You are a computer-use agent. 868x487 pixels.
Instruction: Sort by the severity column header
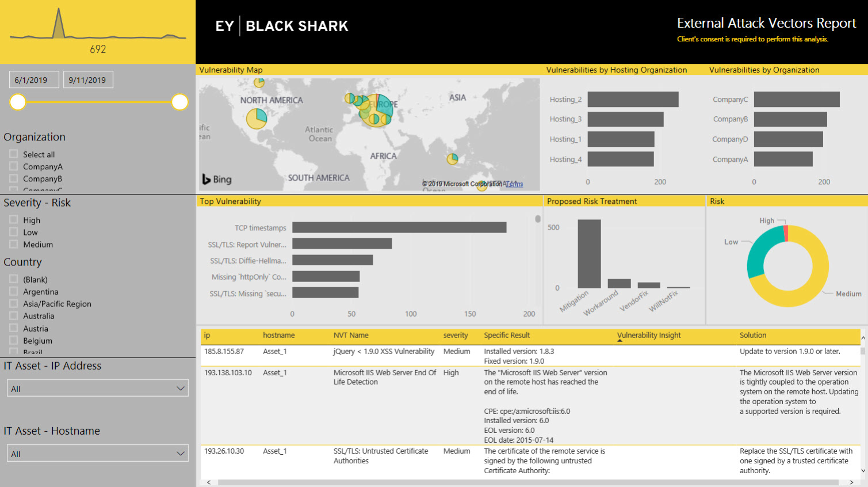coord(455,335)
